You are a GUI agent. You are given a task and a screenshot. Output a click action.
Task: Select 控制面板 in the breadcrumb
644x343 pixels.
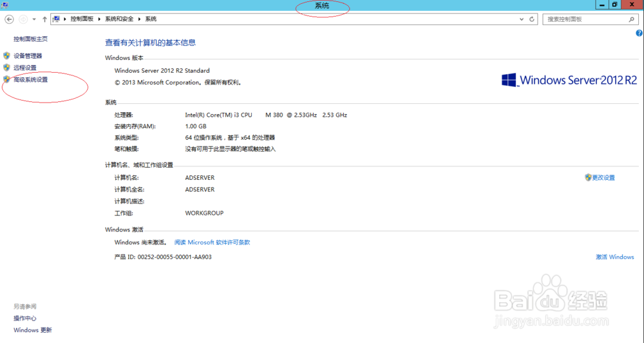[x=82, y=19]
